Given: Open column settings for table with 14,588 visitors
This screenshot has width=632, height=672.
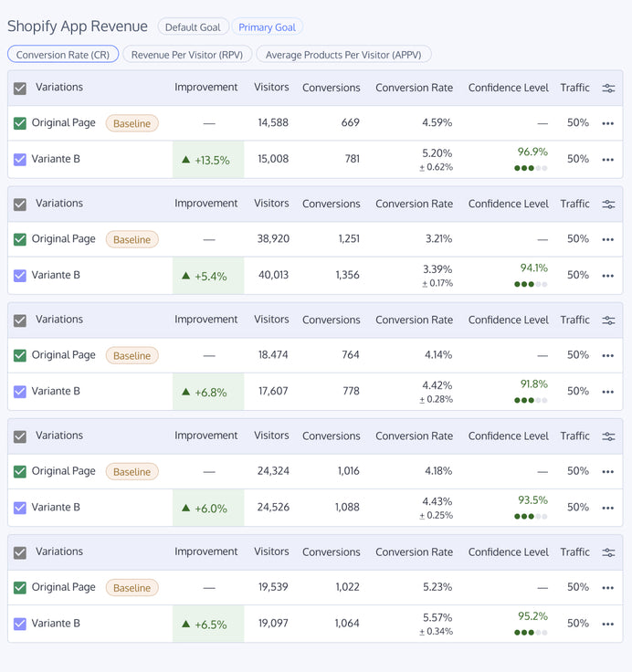Looking at the screenshot, I should [608, 89].
